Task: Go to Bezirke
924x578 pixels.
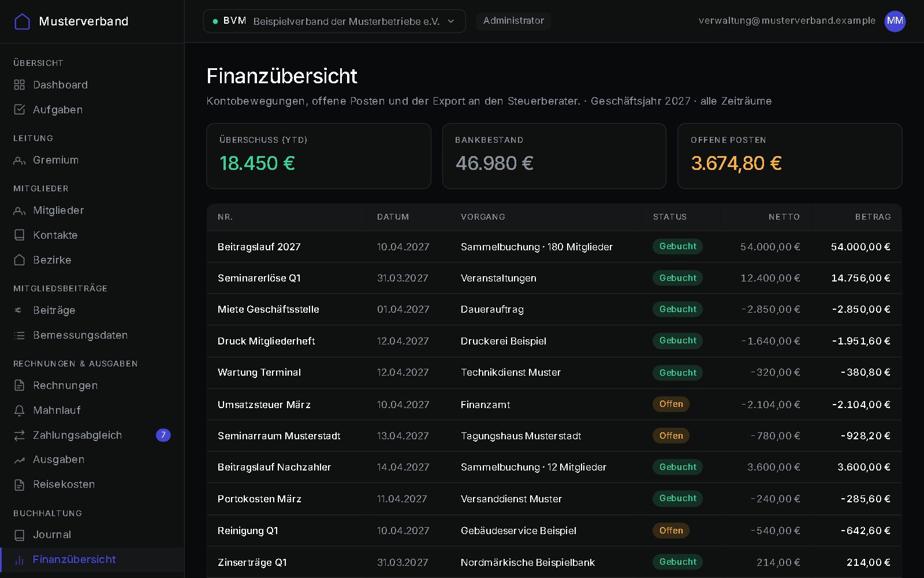Action: click(x=92, y=260)
